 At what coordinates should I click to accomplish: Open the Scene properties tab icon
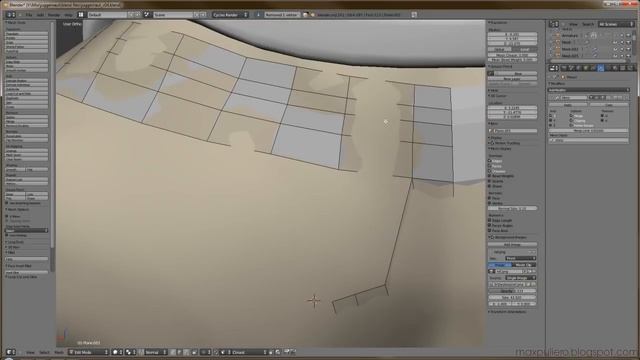(x=571, y=68)
